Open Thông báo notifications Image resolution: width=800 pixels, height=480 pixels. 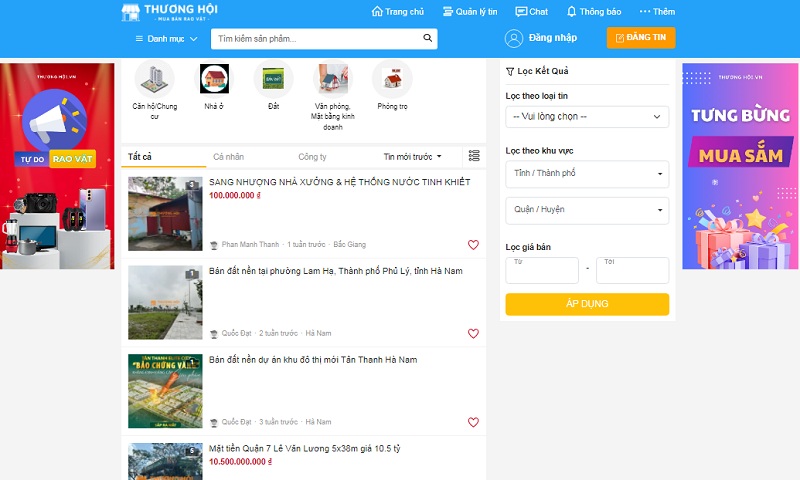point(594,11)
